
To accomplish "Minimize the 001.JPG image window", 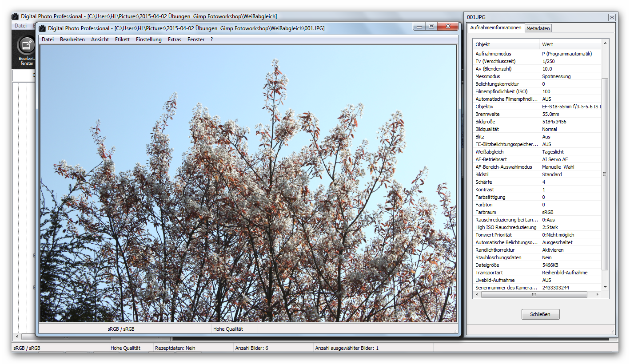I will coord(419,27).
